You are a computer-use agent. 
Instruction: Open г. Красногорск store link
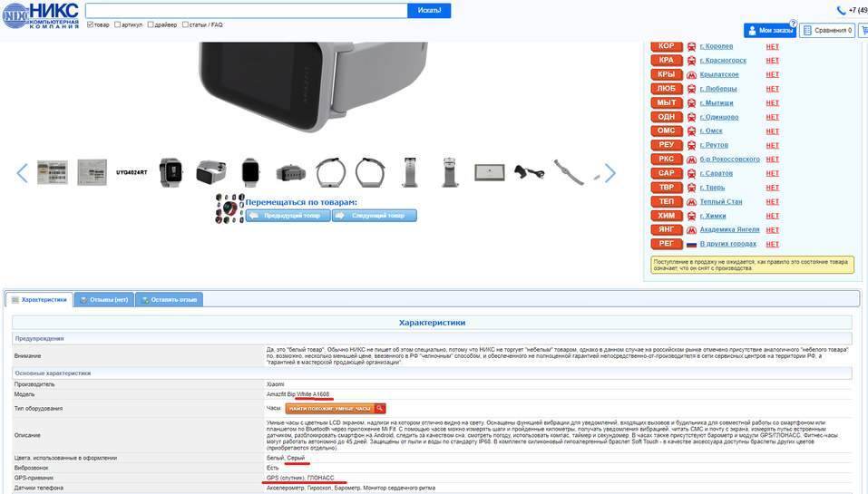tap(723, 61)
